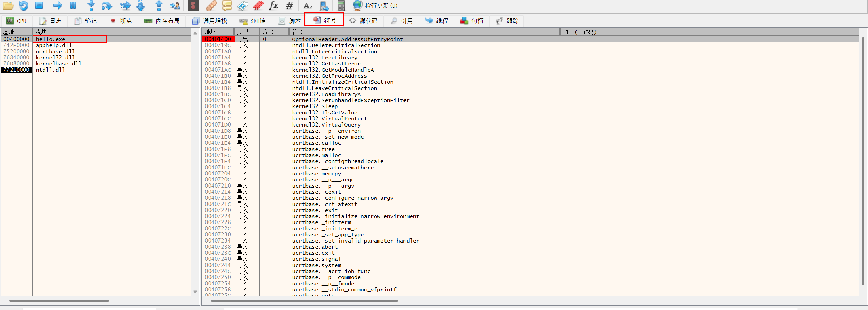Switch to the 内存布局 tab
Screen dimensions: 868x310
click(162, 21)
